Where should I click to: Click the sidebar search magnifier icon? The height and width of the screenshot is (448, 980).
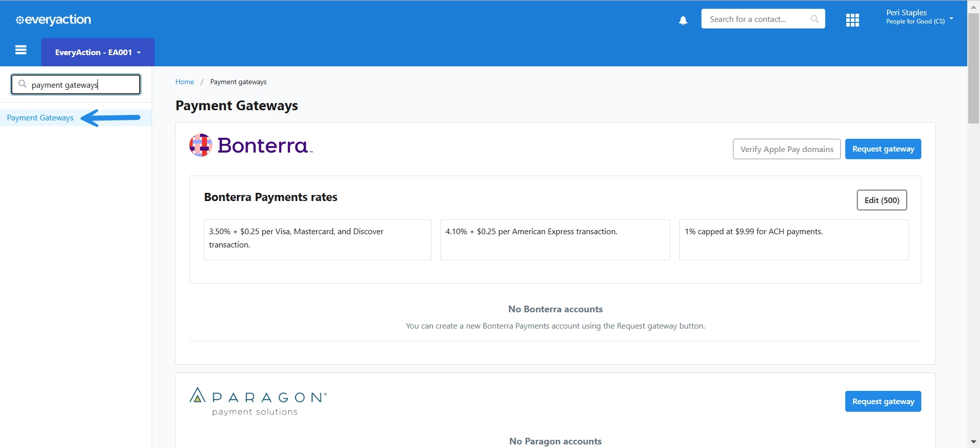(x=22, y=84)
